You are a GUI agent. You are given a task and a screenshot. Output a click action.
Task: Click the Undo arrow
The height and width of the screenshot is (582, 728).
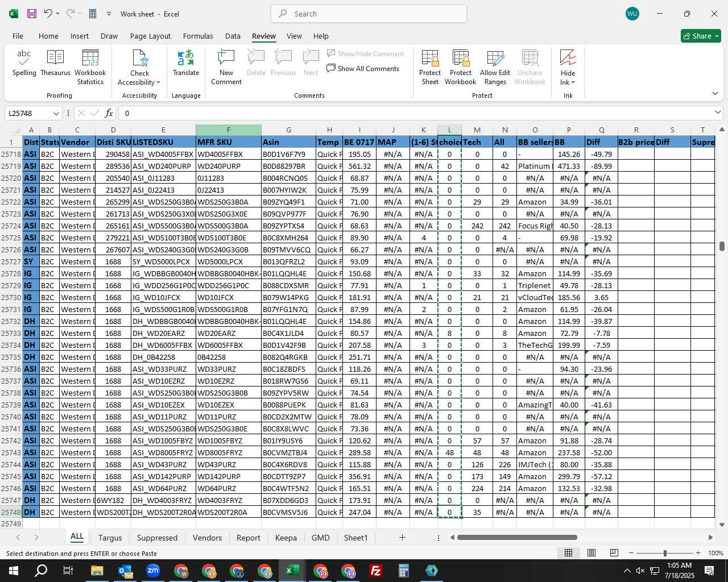click(x=48, y=14)
